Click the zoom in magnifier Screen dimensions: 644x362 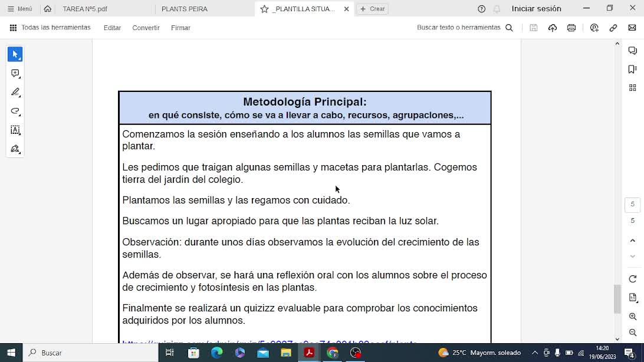pos(632,317)
